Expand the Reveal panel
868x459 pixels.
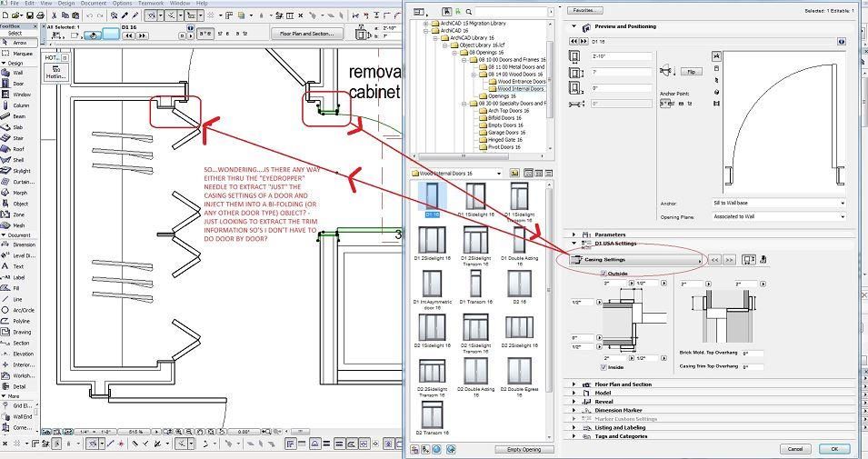[574, 402]
